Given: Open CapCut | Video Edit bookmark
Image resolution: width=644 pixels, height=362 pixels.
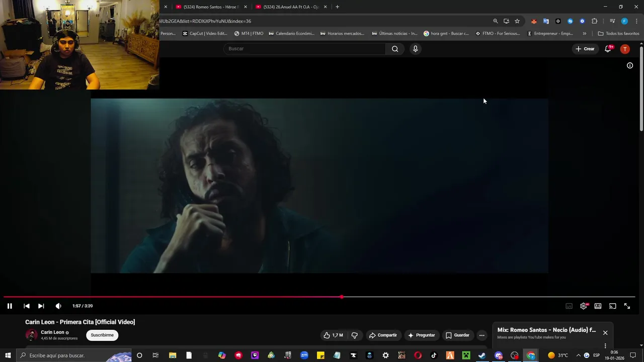Looking at the screenshot, I should pos(205,34).
